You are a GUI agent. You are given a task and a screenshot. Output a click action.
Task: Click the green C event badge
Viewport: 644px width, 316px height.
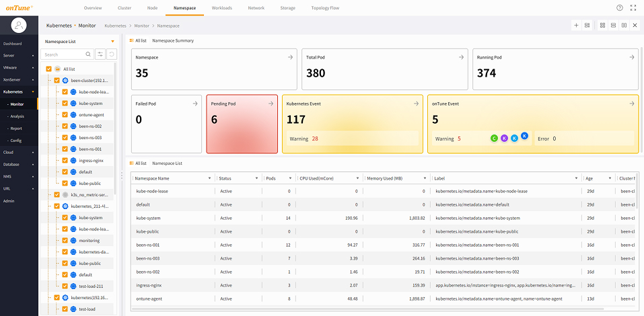pyautogui.click(x=494, y=139)
